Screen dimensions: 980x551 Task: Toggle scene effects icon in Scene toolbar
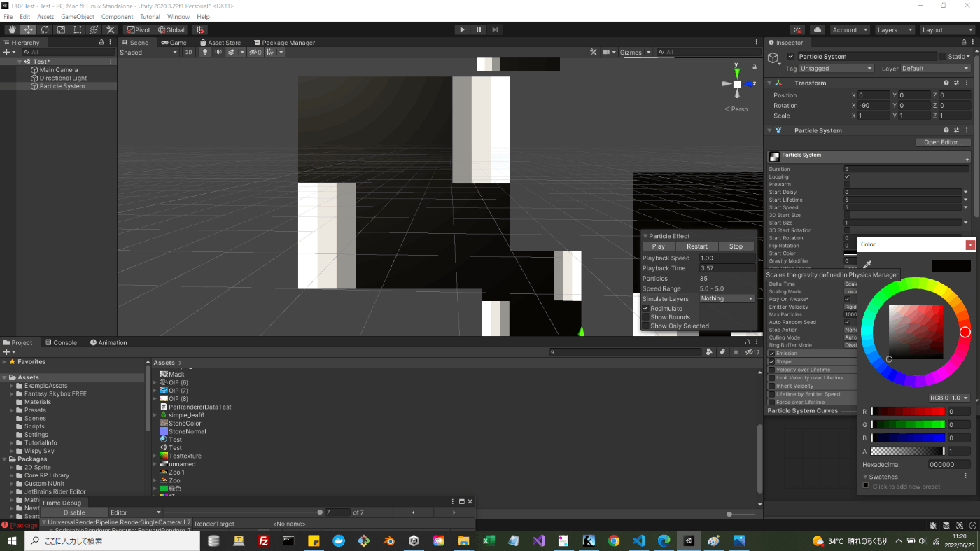click(231, 52)
